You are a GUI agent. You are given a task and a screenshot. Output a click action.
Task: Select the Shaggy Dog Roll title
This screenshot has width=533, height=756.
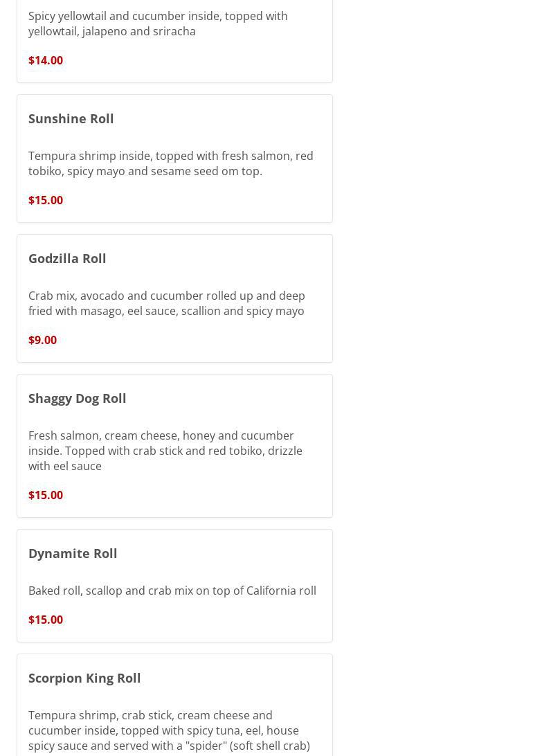coord(77,398)
